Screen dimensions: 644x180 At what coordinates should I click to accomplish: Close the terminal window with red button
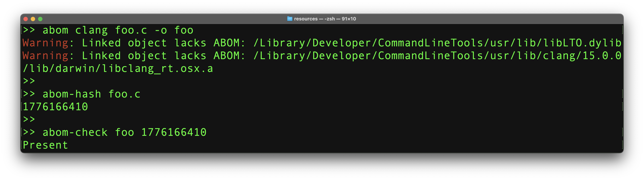pyautogui.click(x=25, y=19)
